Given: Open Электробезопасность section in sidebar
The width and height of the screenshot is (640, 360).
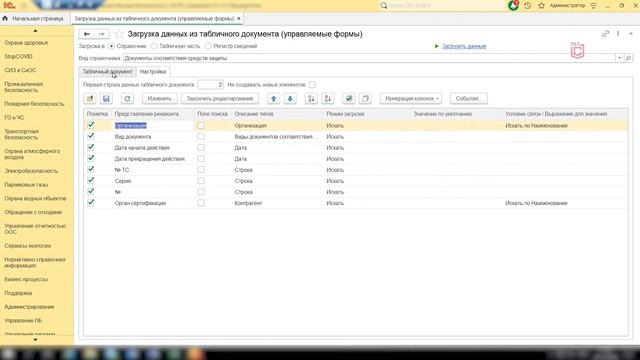Looking at the screenshot, I should (x=31, y=171).
